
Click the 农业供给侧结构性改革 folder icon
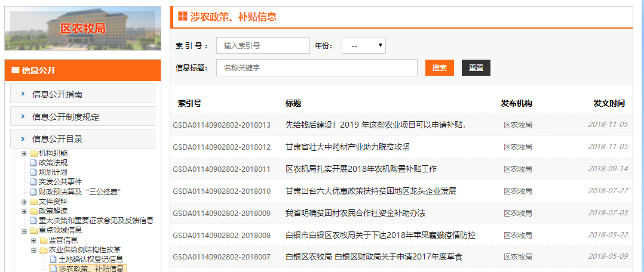(44, 250)
